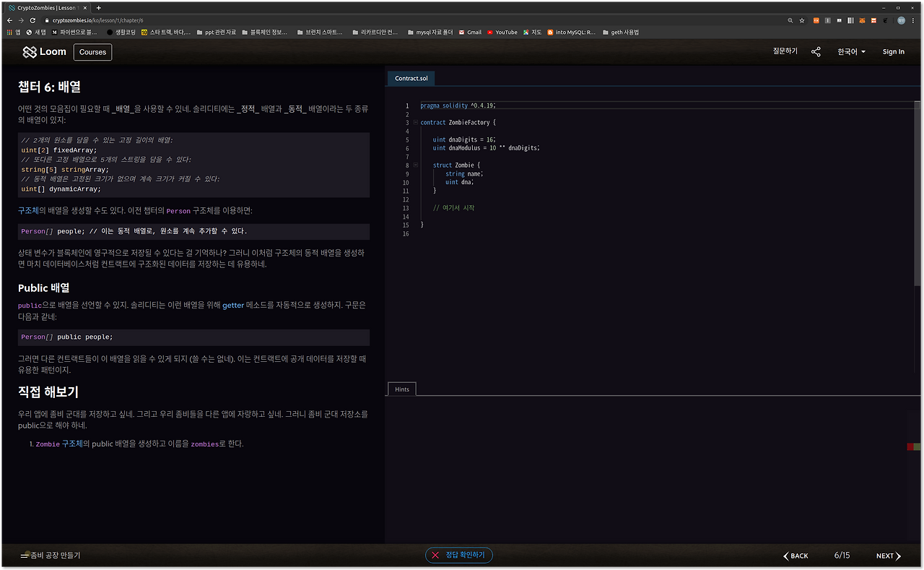Reload the CryptoZombies page

tap(33, 20)
